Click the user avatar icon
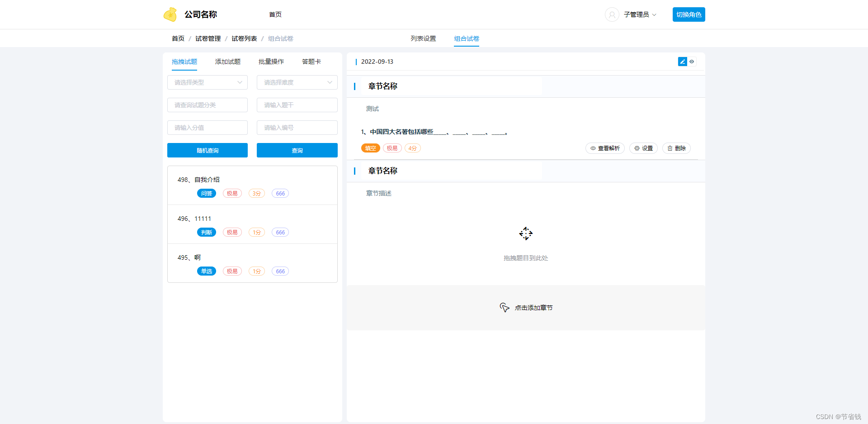 click(x=612, y=14)
